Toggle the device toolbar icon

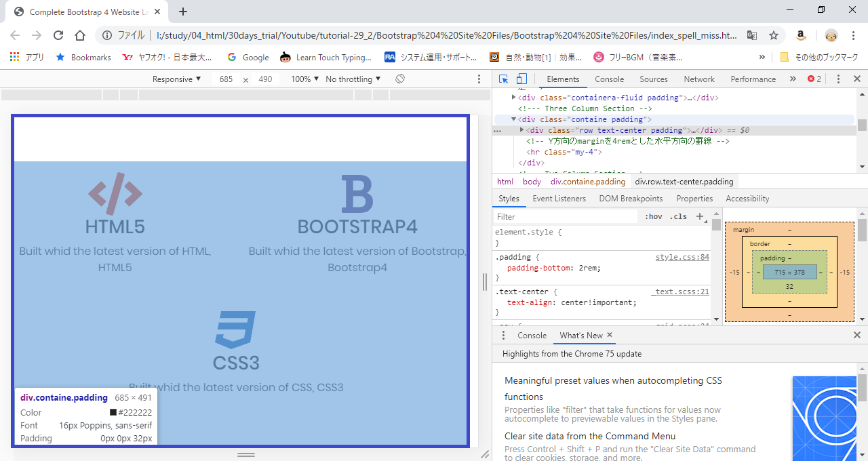(x=521, y=79)
